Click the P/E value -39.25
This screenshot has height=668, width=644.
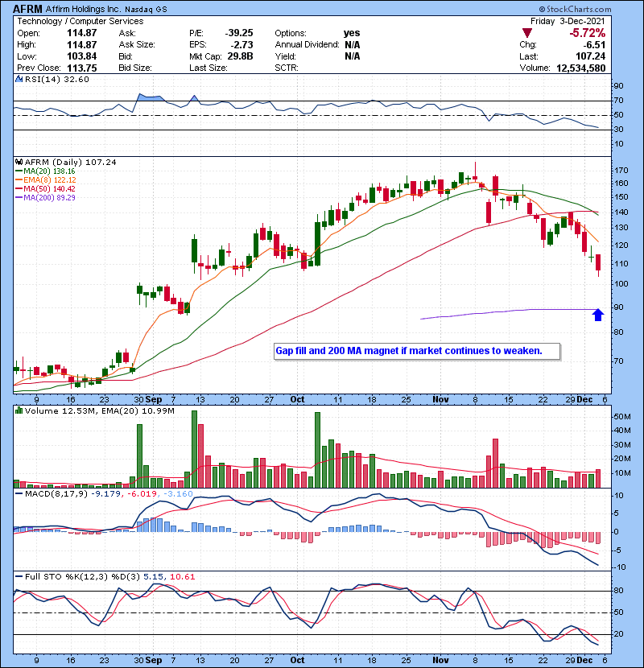point(239,33)
